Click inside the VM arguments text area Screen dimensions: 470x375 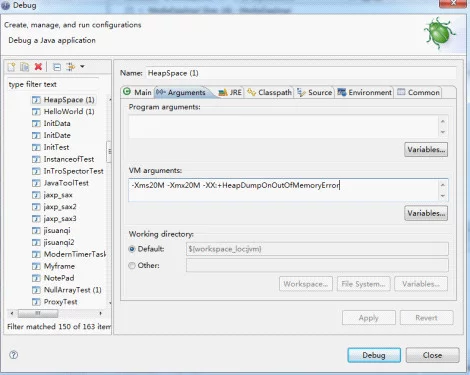pos(284,190)
